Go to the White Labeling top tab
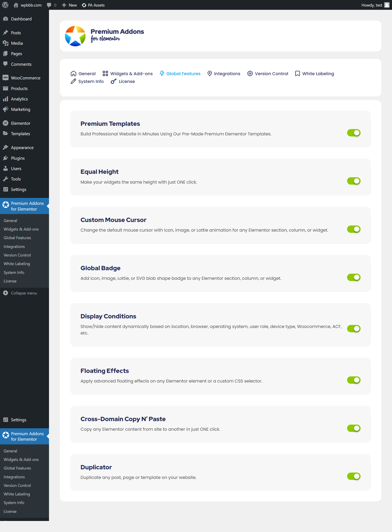Image resolution: width=392 pixels, height=532 pixels. 314,74
